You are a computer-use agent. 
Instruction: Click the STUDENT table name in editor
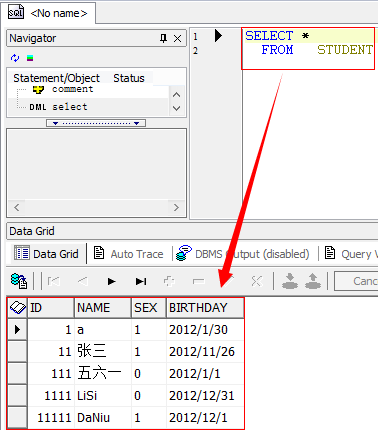[x=345, y=50]
